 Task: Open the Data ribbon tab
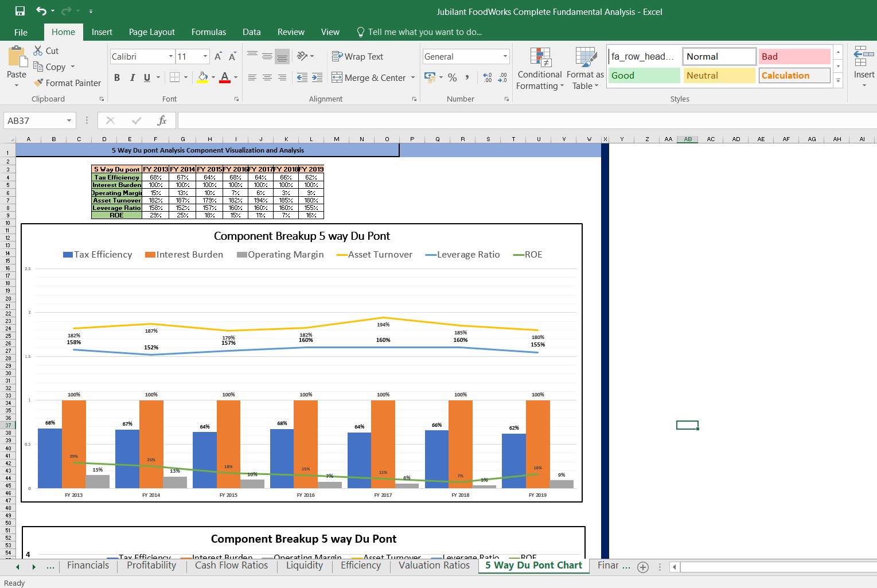(251, 32)
